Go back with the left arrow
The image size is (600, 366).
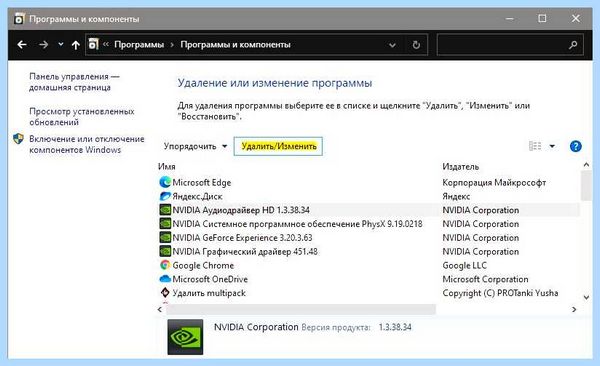point(22,45)
